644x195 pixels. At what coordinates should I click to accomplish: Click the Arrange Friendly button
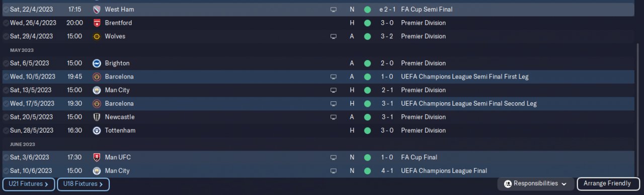point(608,184)
